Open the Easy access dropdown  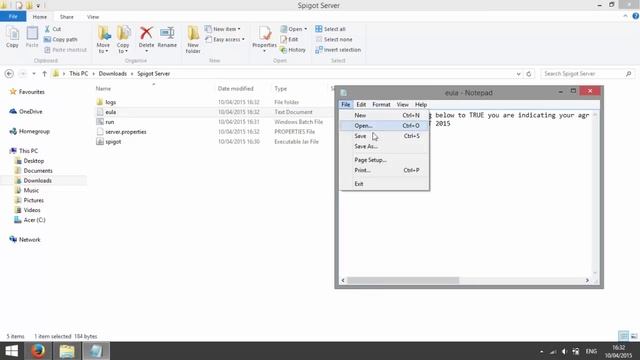[x=224, y=40]
